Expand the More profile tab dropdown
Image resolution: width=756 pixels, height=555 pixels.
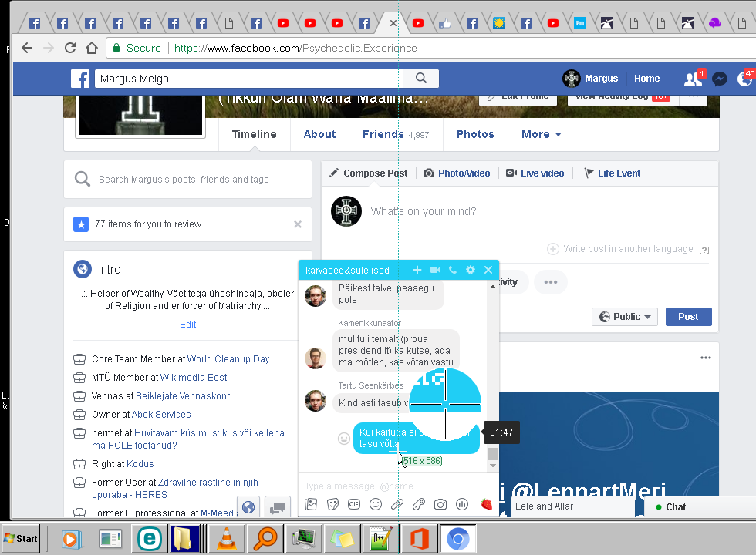541,134
